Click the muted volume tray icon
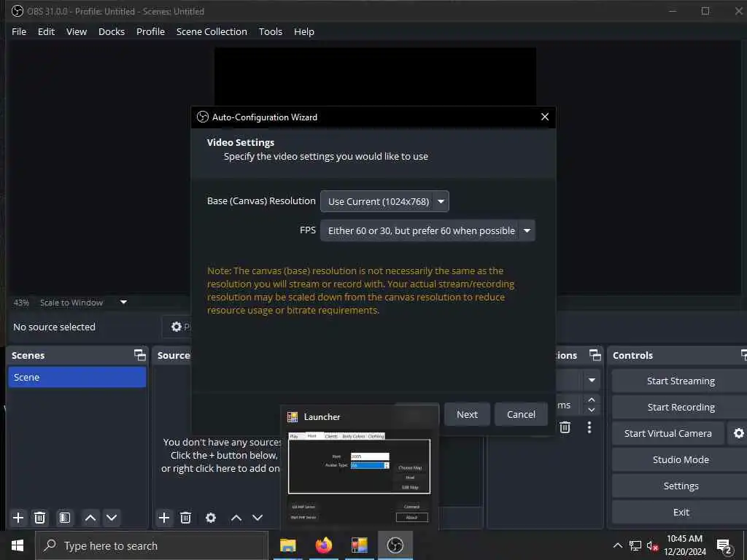 point(652,545)
